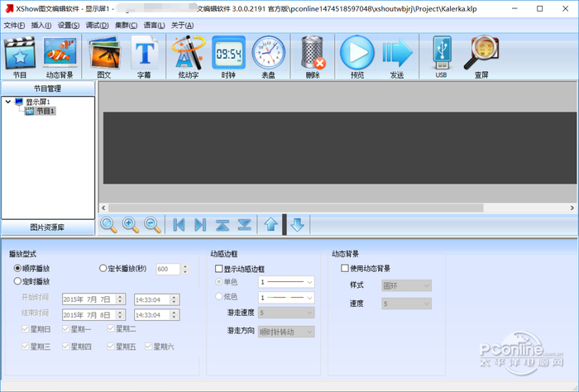
Task: Open 游走速度 speed dropdown
Action: 286,313
